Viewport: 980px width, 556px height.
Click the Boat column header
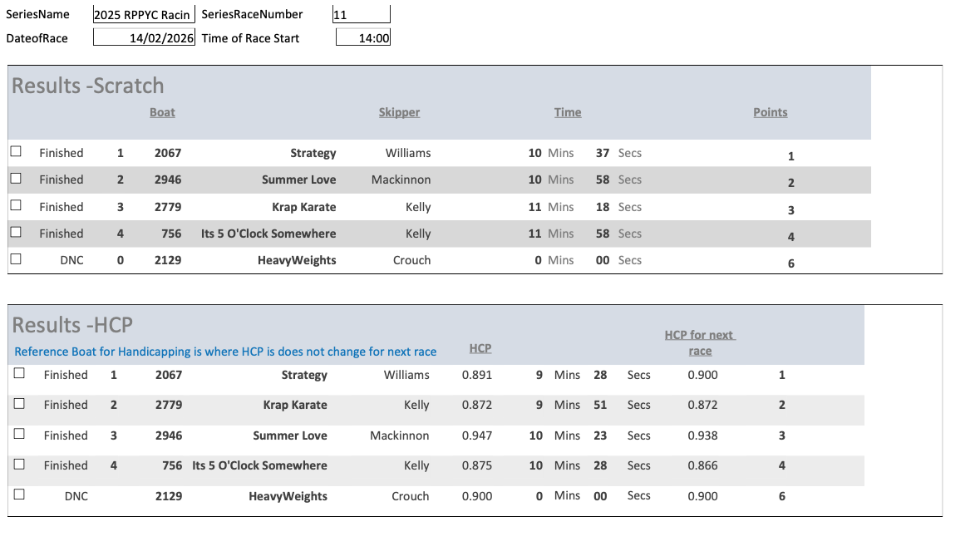pos(162,112)
